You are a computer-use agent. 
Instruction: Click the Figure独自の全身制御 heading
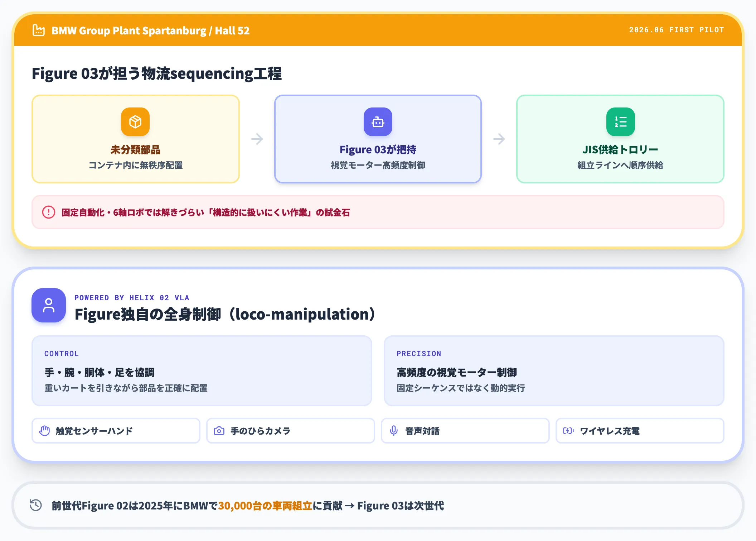(x=225, y=314)
